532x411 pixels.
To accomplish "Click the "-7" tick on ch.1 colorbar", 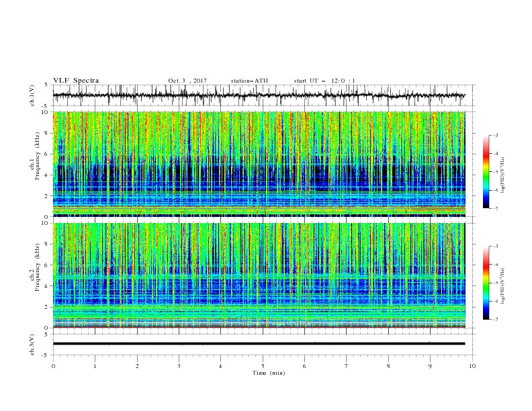I will click(496, 208).
